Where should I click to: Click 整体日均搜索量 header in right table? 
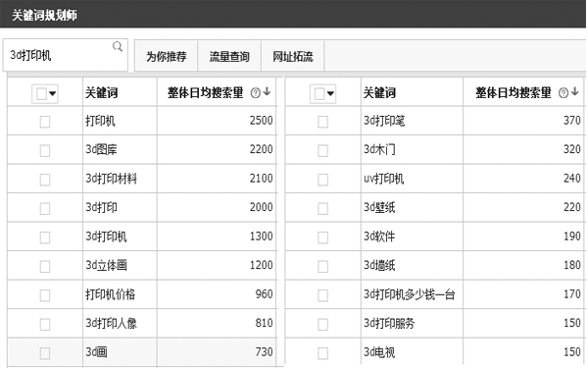(x=514, y=93)
